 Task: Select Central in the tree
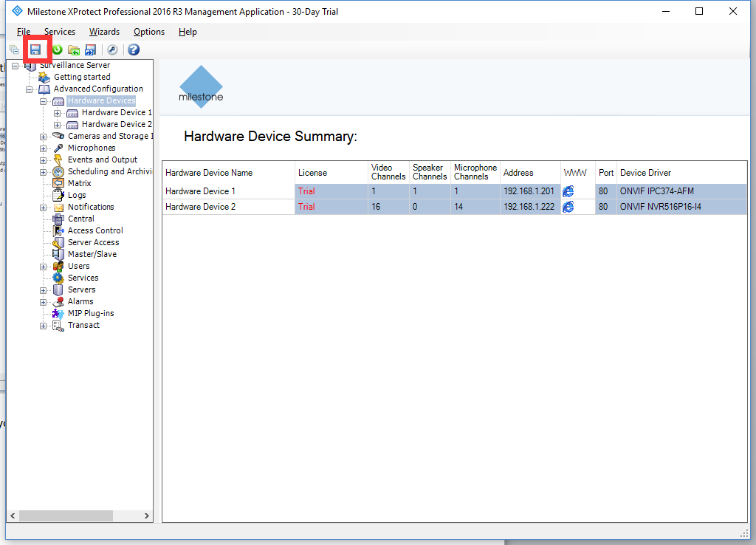81,219
